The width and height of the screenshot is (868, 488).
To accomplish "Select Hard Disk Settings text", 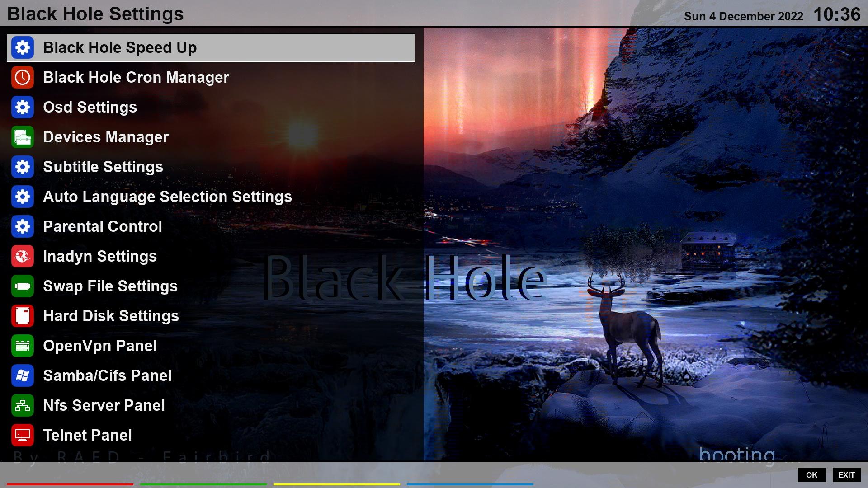I will point(111,316).
